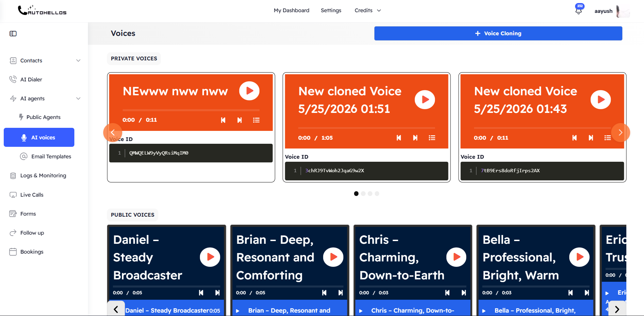Open My Dashboard
This screenshot has width=644, height=316.
(x=291, y=11)
